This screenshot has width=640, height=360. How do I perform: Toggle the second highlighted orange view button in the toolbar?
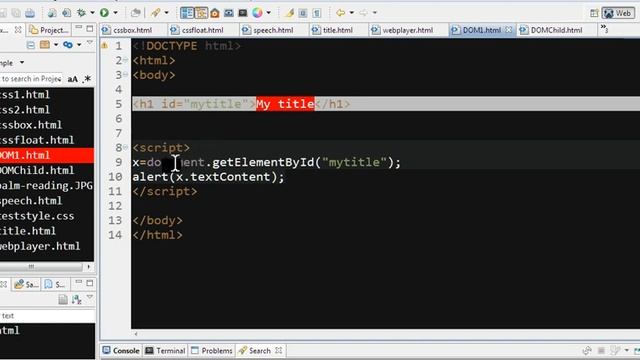[x=201, y=13]
